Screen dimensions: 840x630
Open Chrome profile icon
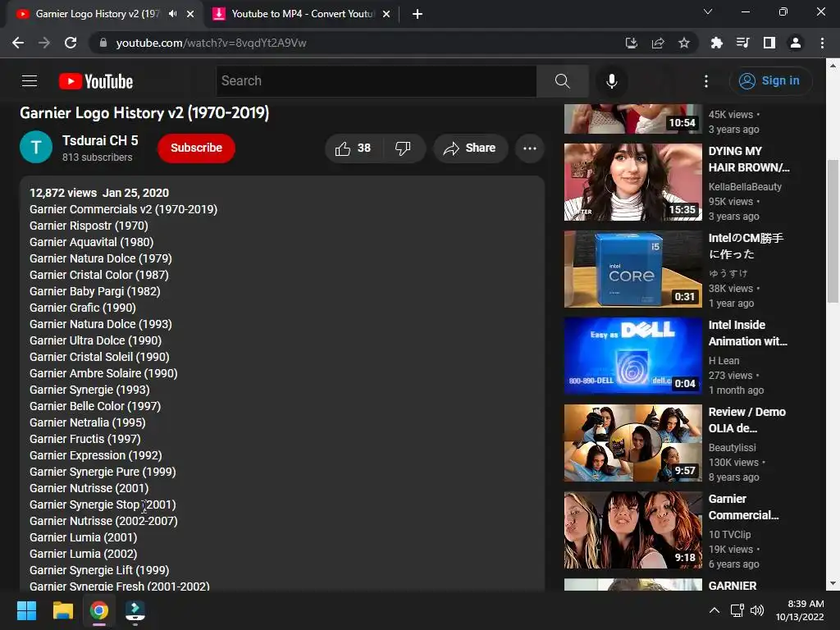(x=795, y=43)
